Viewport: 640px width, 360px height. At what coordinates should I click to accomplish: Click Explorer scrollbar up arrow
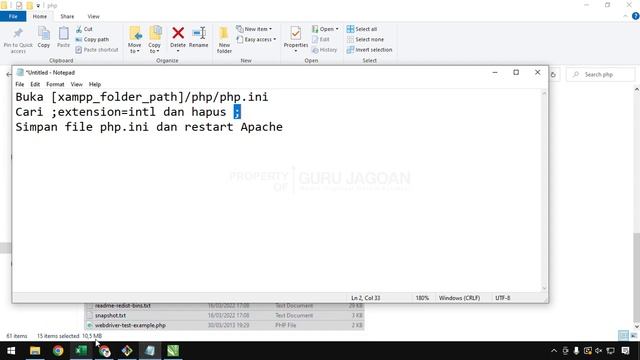tap(636, 89)
